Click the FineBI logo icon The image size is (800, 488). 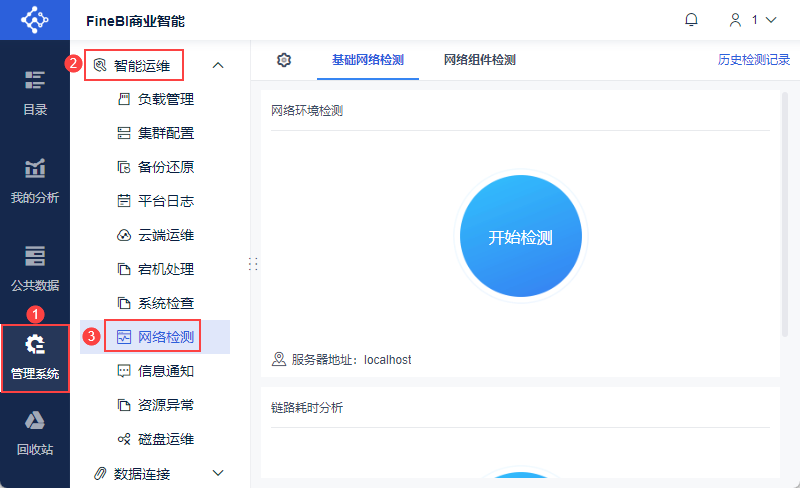[x=35, y=20]
